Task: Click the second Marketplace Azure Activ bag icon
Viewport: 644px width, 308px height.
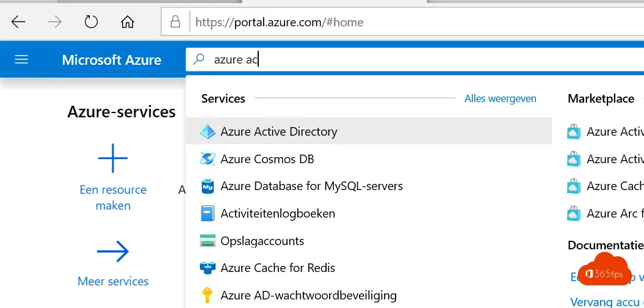Action: pyautogui.click(x=574, y=159)
